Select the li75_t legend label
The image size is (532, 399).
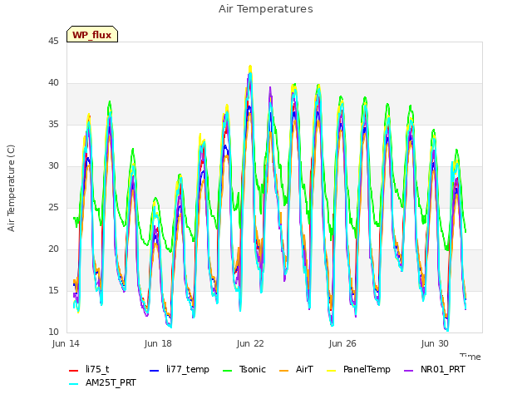(x=97, y=369)
